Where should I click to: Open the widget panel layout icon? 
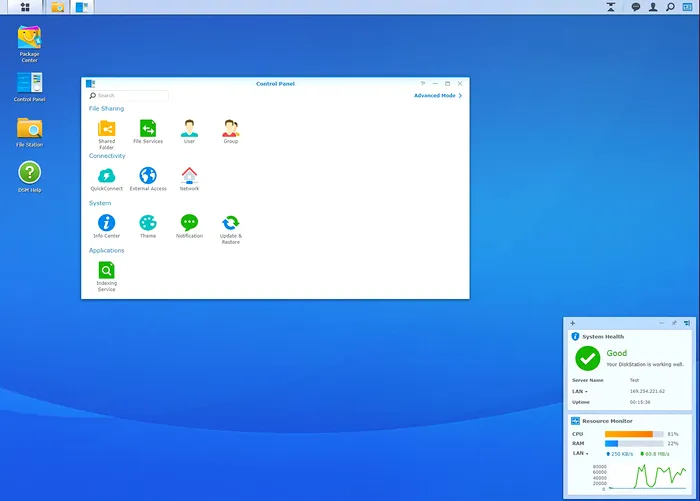687,323
